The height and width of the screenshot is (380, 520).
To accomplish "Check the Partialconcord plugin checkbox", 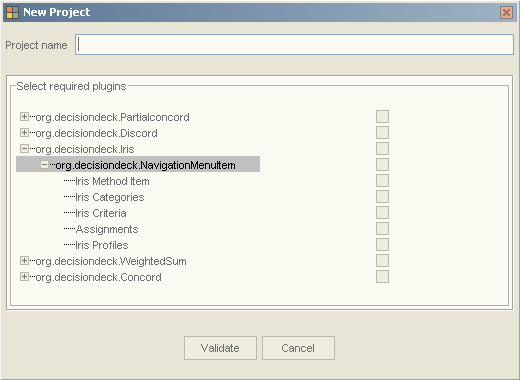I will pos(382,117).
